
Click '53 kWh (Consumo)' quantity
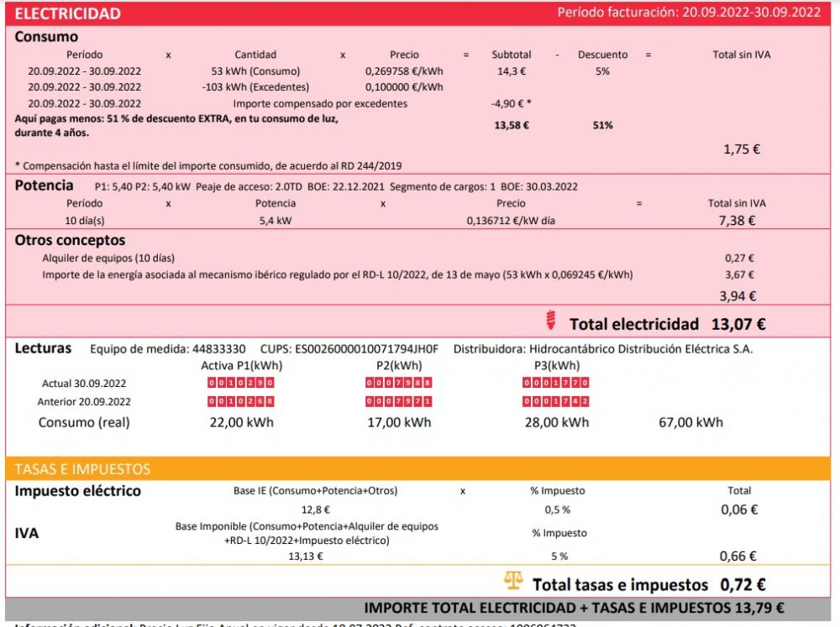tap(255, 71)
